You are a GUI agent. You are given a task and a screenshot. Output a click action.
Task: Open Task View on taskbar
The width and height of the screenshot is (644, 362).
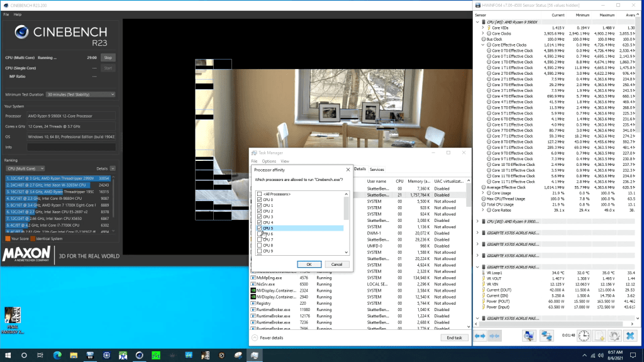tap(40, 355)
